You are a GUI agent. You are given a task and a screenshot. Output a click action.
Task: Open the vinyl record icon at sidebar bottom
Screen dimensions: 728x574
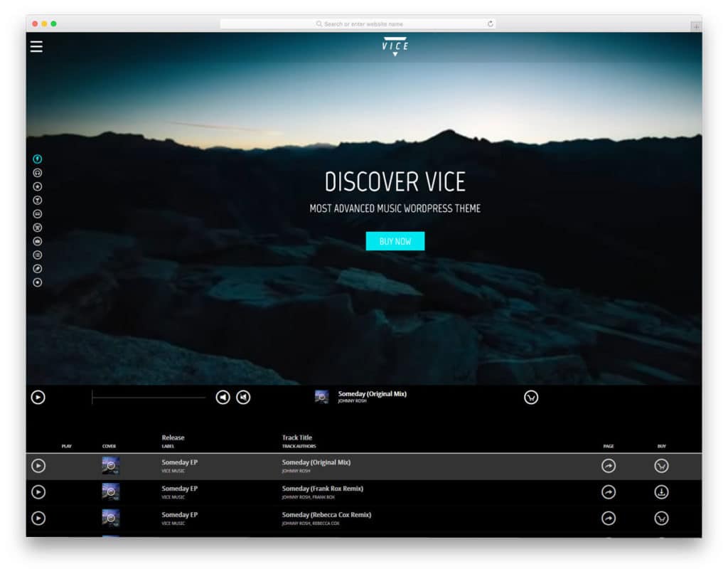37,282
